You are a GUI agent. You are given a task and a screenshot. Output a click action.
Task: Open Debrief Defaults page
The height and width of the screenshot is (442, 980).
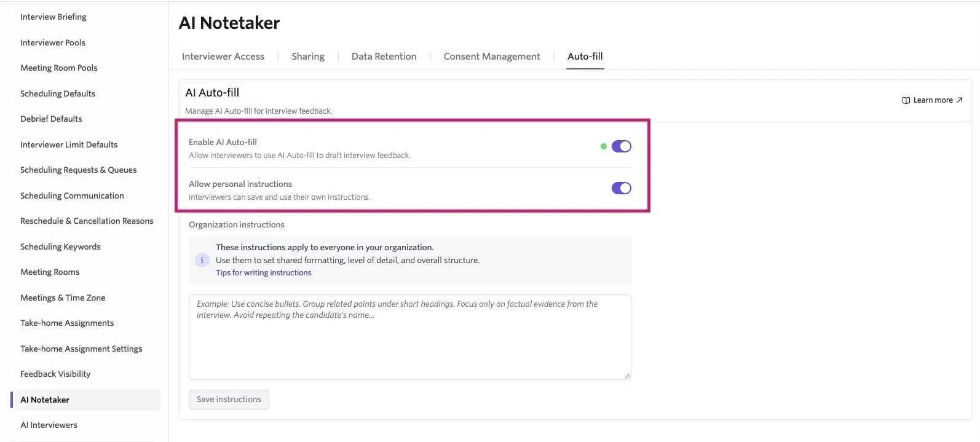click(x=51, y=119)
